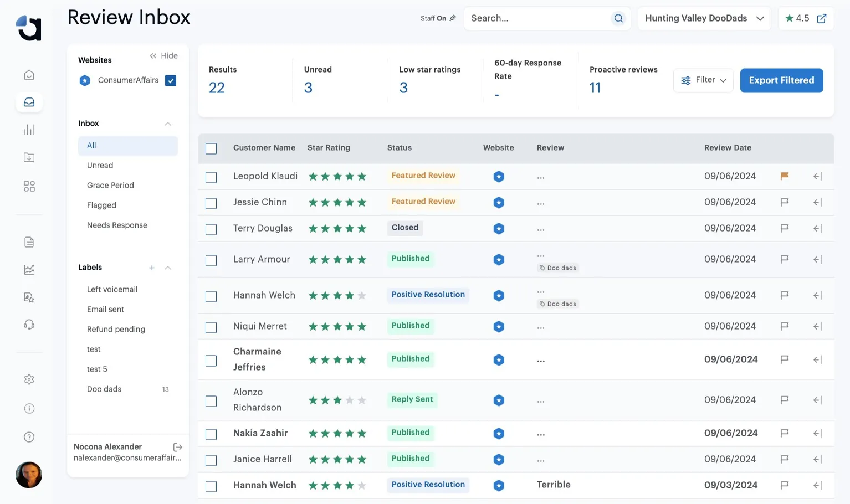The height and width of the screenshot is (504, 850).
Task: Open the settings gear sidebar icon
Action: pyautogui.click(x=29, y=379)
